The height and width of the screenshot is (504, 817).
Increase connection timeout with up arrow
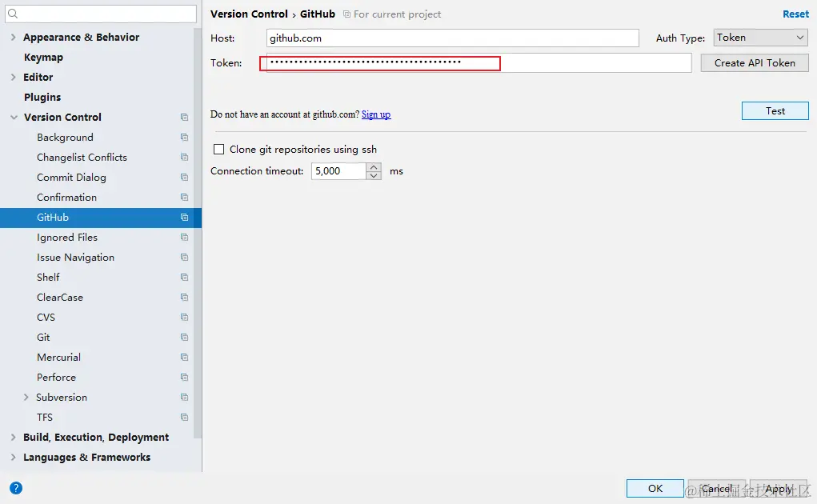pos(374,167)
